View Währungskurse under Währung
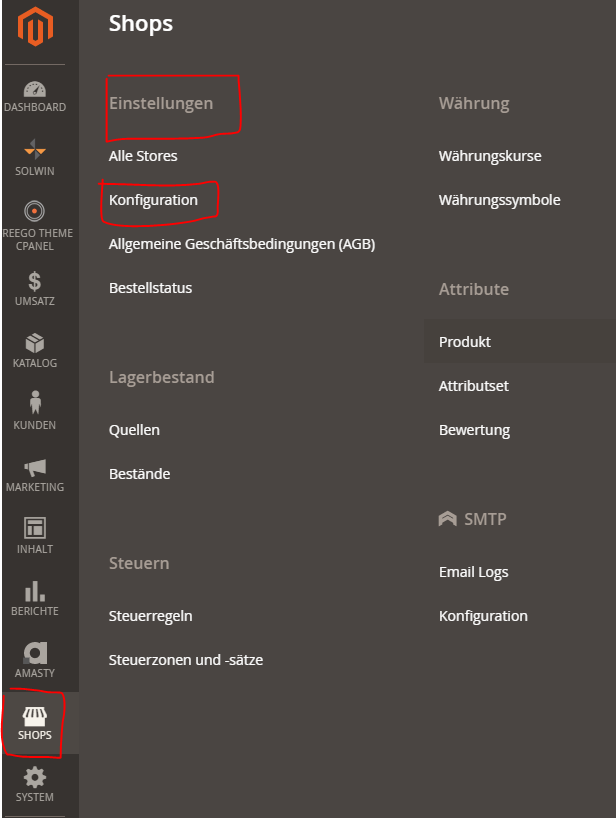616x818 pixels. click(491, 155)
